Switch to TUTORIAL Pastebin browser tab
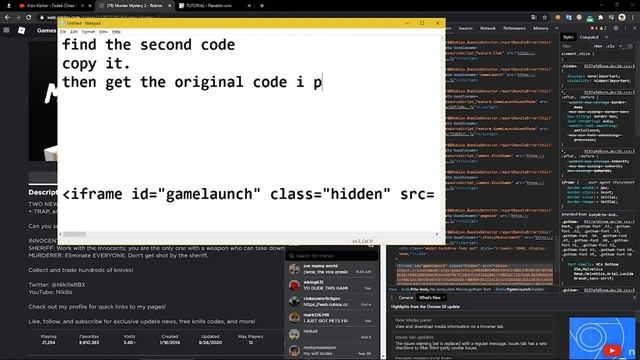The height and width of the screenshot is (360, 640). point(215,6)
